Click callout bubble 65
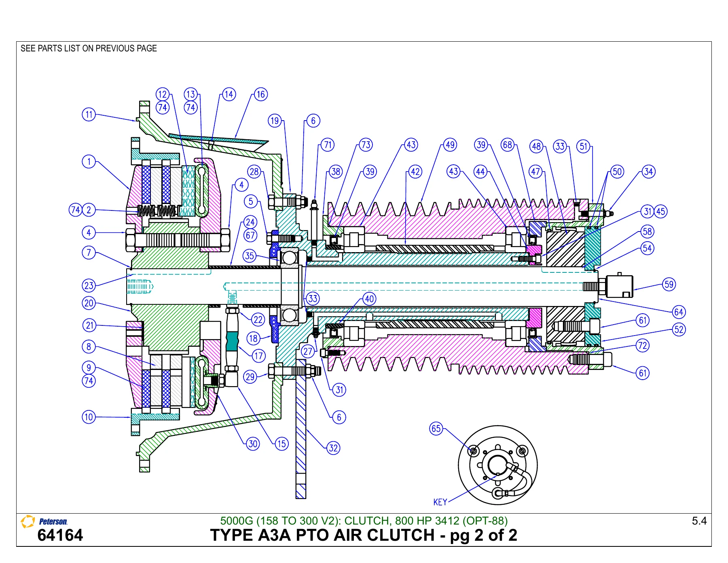 point(436,429)
